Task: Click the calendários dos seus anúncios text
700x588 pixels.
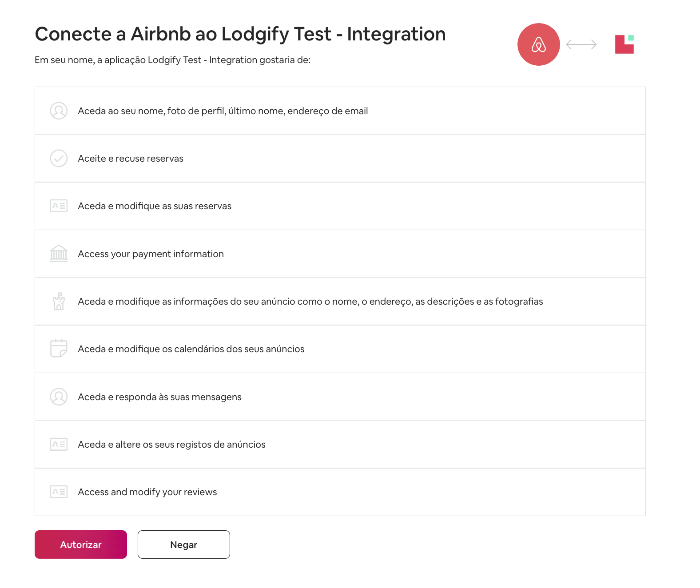Action: (191, 349)
